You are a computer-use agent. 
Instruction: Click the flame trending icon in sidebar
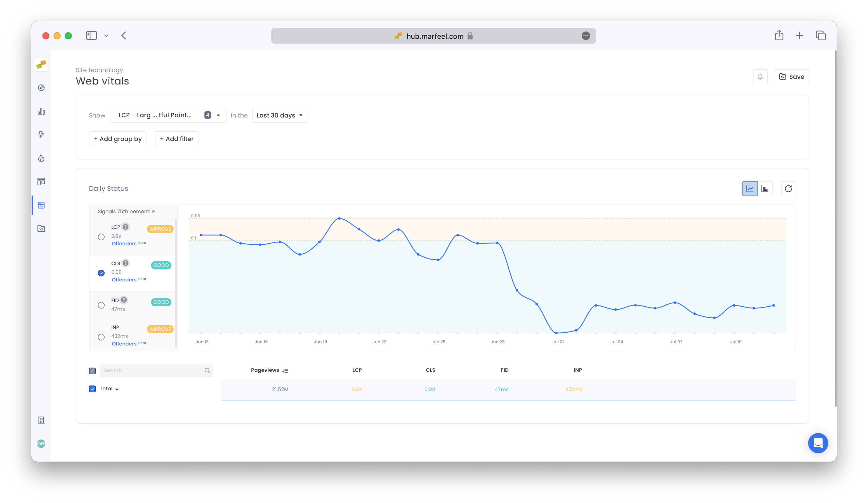(x=41, y=158)
